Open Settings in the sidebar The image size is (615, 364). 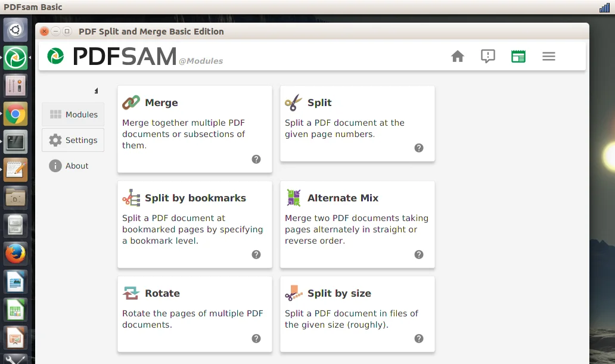[73, 140]
